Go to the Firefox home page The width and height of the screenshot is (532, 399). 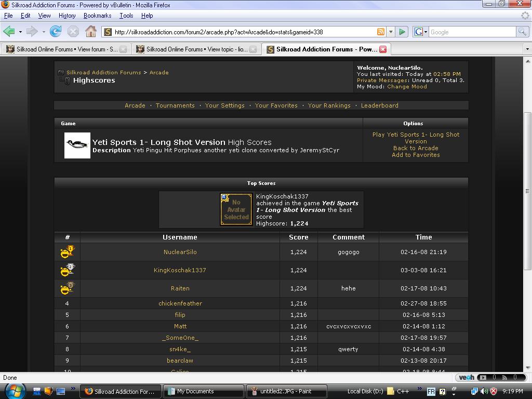point(91,32)
